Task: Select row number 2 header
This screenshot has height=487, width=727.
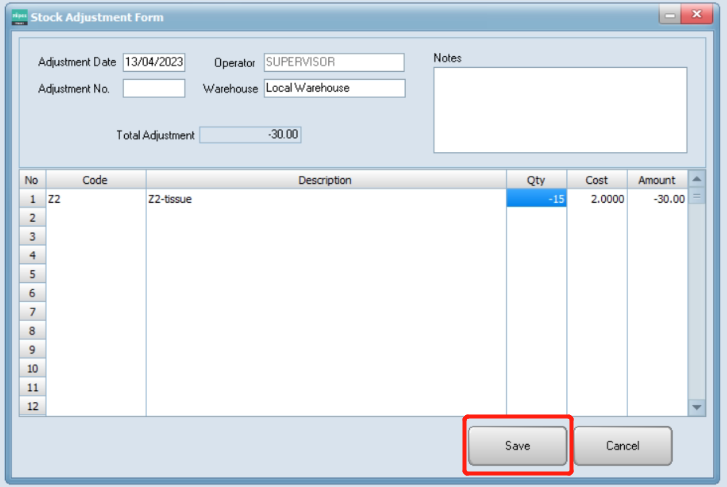Action: click(x=31, y=217)
